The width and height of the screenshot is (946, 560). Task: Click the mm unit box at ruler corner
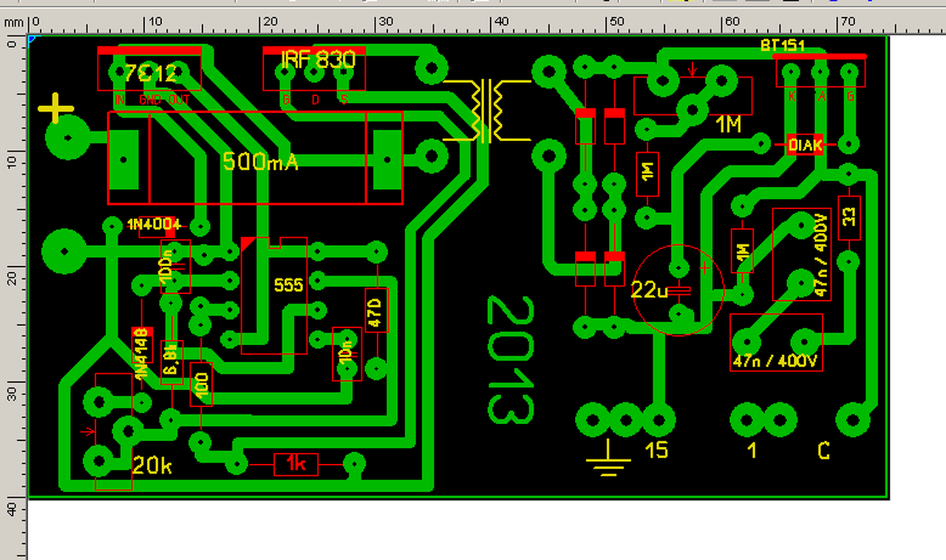(14, 22)
